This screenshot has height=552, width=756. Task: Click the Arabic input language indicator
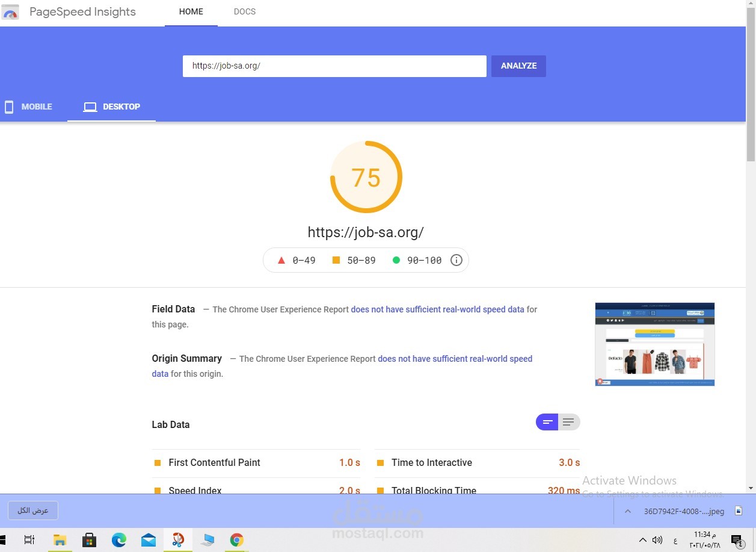click(675, 541)
